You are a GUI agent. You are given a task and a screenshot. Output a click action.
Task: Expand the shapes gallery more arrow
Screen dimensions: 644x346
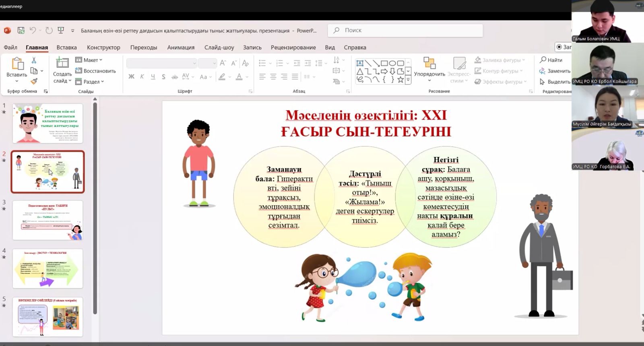[408, 80]
